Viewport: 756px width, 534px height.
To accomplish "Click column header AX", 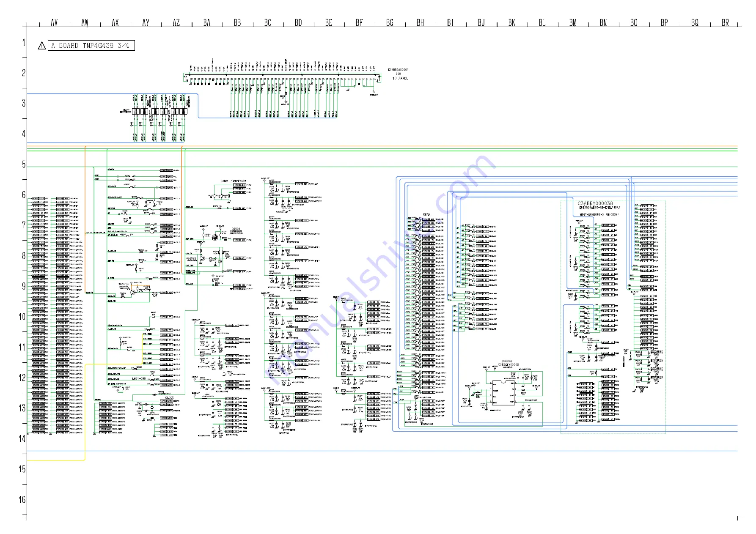I will 115,23.
